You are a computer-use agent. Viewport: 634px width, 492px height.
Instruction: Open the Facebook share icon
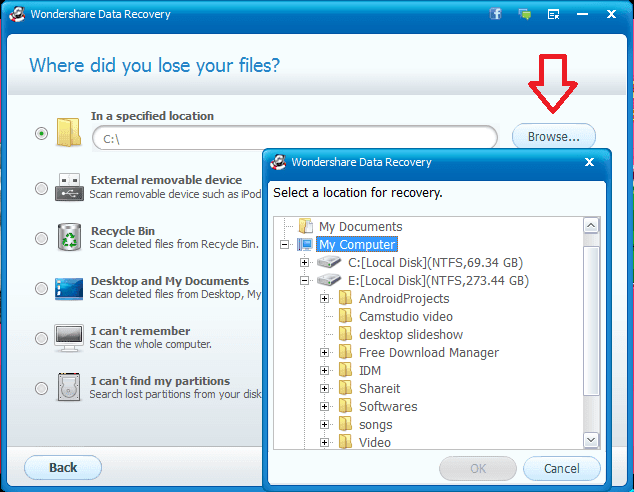pos(496,14)
